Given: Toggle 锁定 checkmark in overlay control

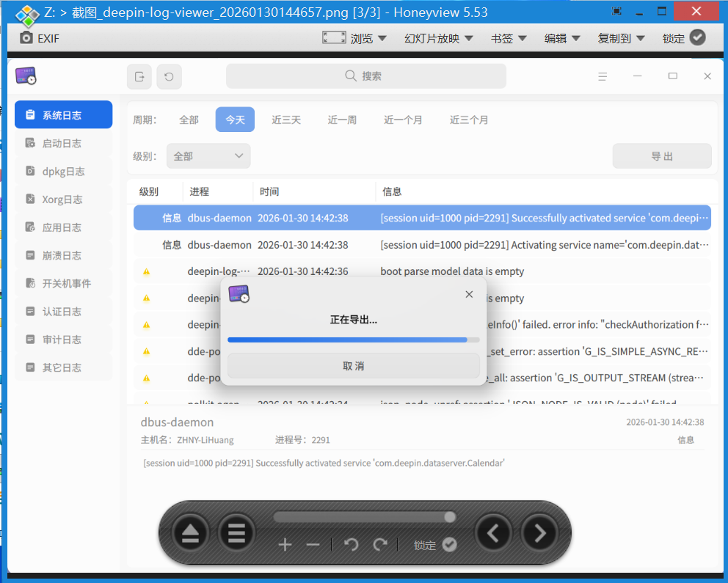Looking at the screenshot, I should coord(449,545).
